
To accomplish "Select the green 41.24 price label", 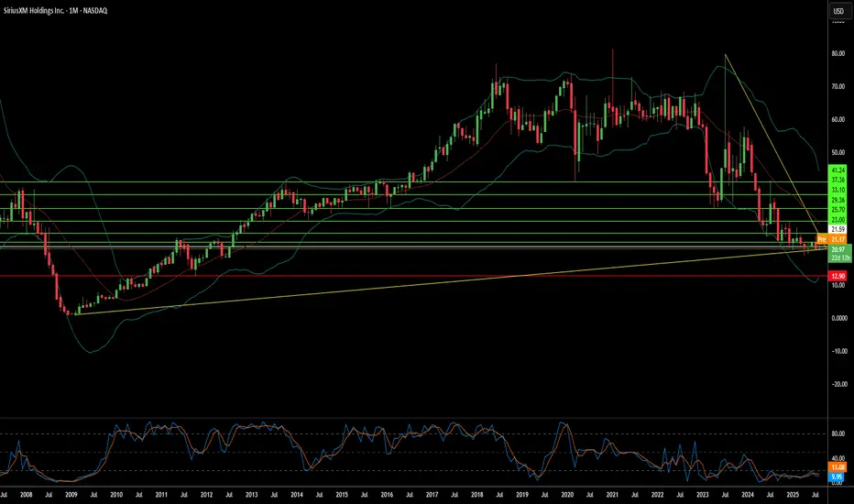I will click(837, 170).
